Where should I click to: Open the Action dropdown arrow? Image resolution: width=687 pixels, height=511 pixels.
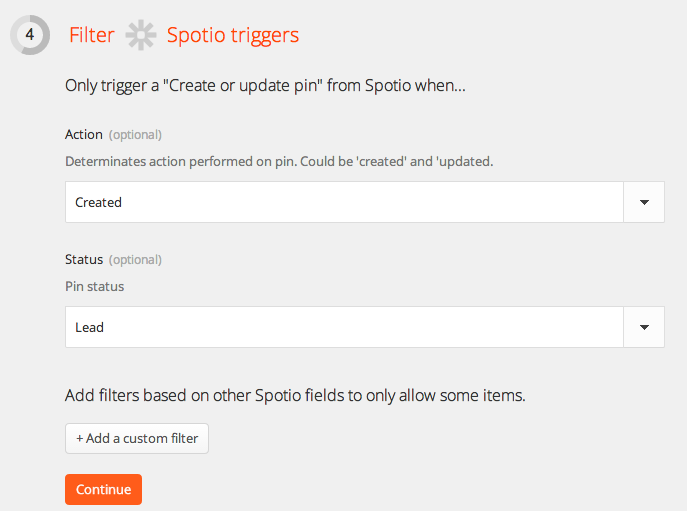pyautogui.click(x=644, y=202)
